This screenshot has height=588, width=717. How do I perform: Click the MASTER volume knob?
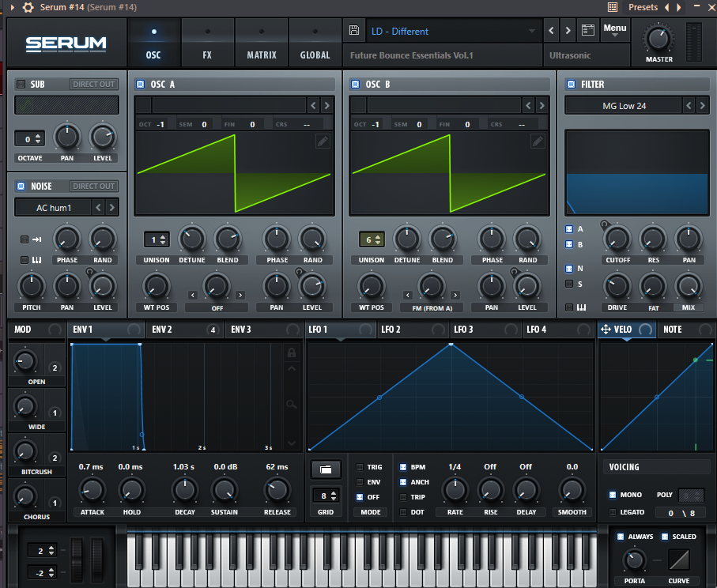pos(658,40)
